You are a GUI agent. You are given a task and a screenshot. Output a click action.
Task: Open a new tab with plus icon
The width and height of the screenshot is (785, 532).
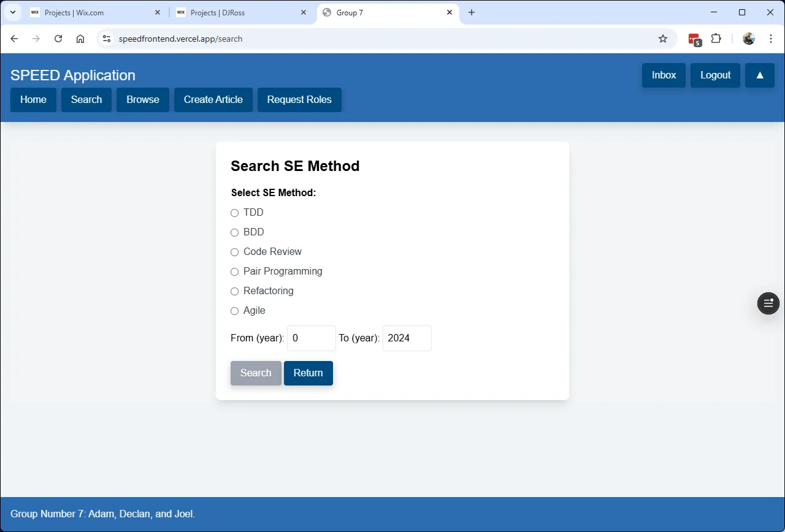pos(472,12)
